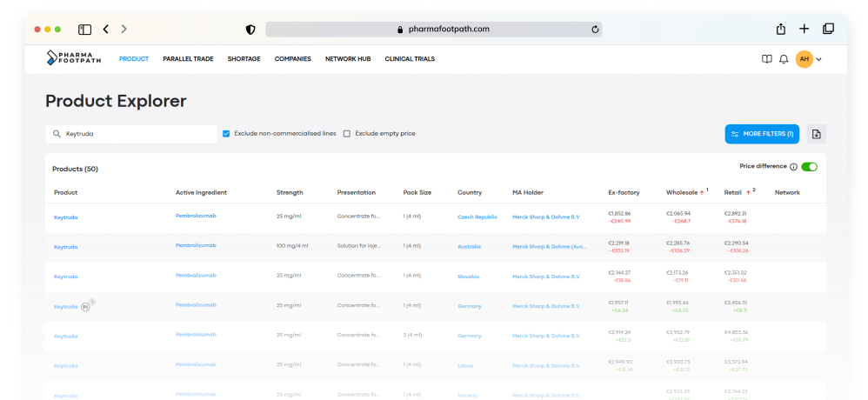The width and height of the screenshot is (868, 400).
Task: Click the Pharma Footpath logo
Action: pos(74,58)
